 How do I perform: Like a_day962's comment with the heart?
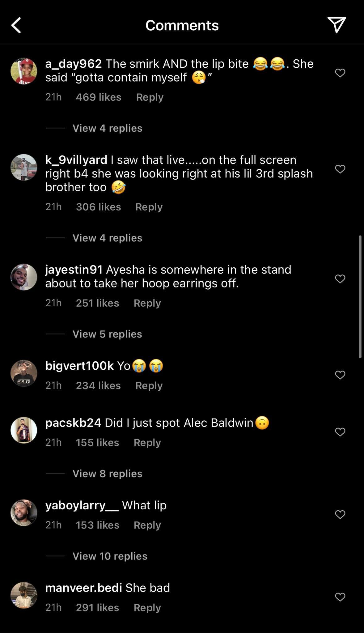click(x=340, y=73)
